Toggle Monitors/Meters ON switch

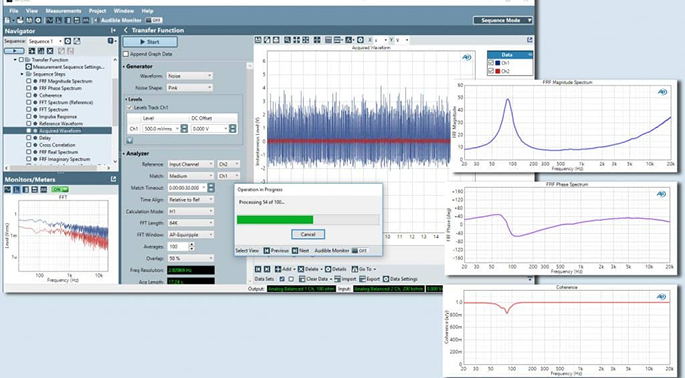[60, 189]
